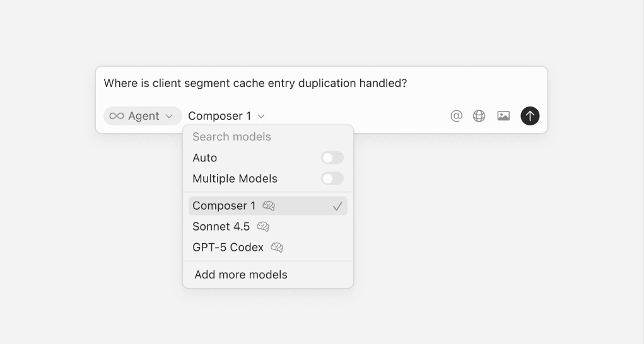Click the chevron beside Composer 1 selector
Screen dimensions: 644x344
[x=262, y=117]
